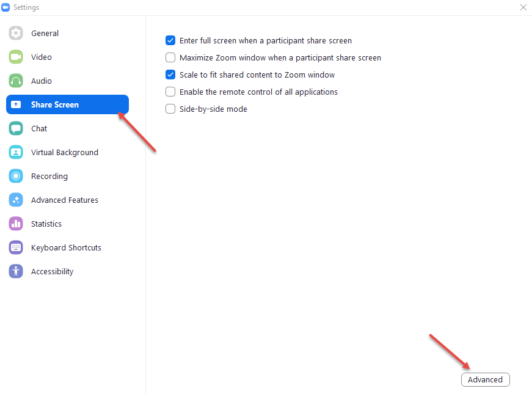532x394 pixels.
Task: Select the Chat settings entry
Action: [38, 128]
